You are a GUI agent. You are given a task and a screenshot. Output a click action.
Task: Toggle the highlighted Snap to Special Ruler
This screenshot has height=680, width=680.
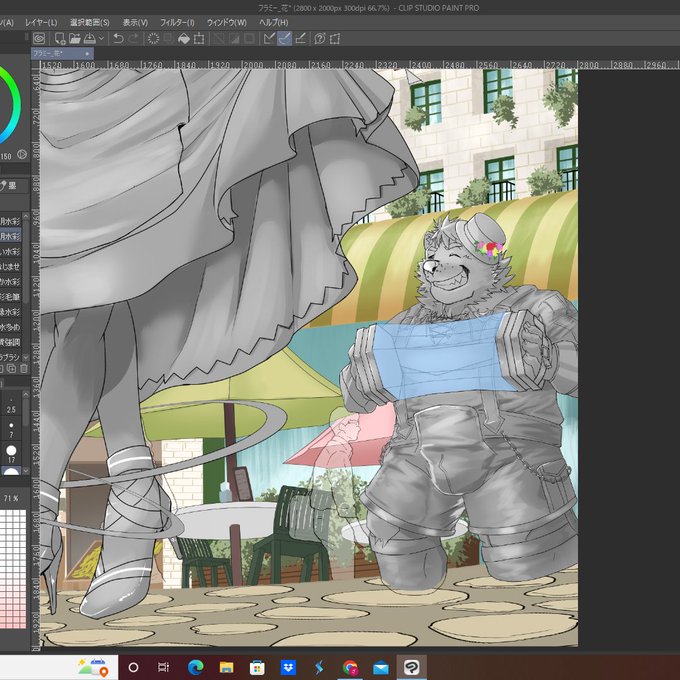284,39
